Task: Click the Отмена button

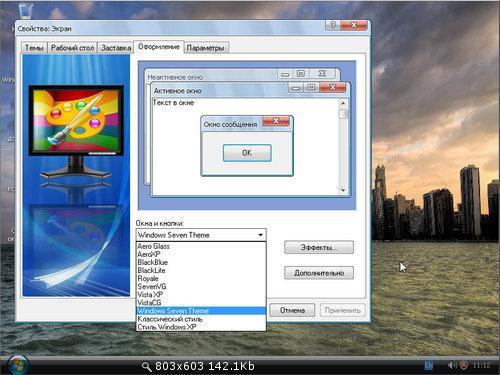Action: [x=292, y=310]
